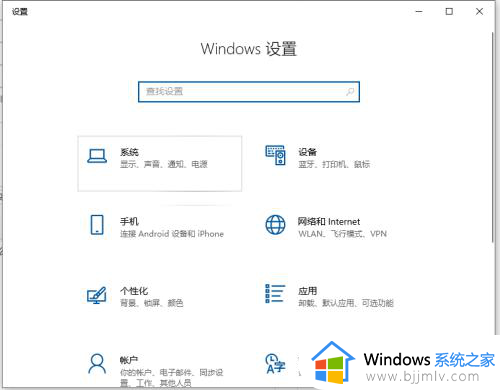This screenshot has height=390, width=500.
Task: Select the 个性化 category title
Action: [134, 291]
